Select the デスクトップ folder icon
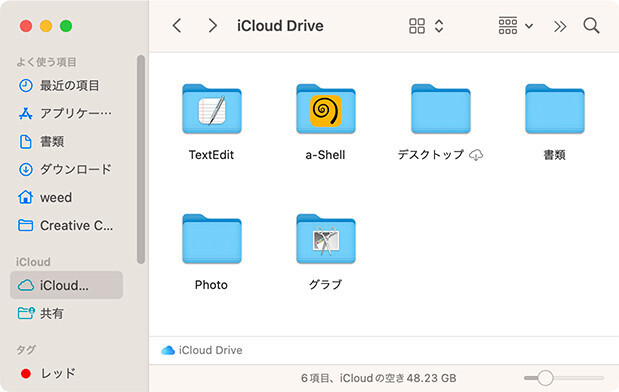The image size is (619, 392). 441,109
